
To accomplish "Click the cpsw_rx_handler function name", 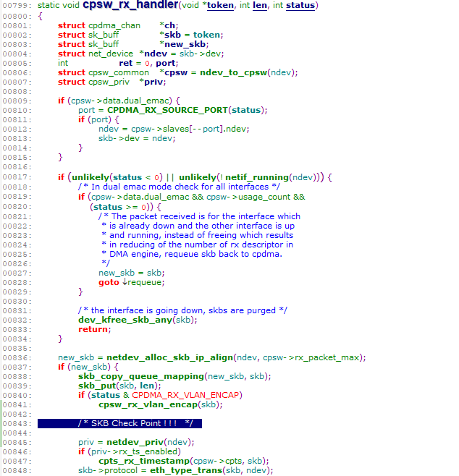I will click(x=130, y=5).
